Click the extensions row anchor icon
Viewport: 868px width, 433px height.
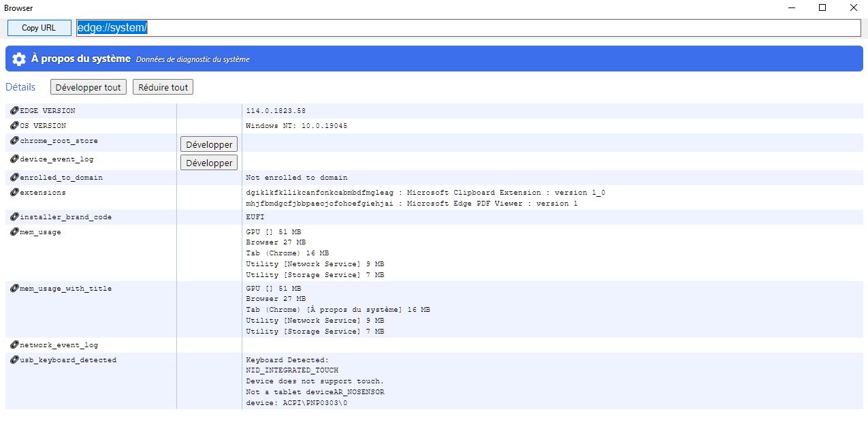14,193
